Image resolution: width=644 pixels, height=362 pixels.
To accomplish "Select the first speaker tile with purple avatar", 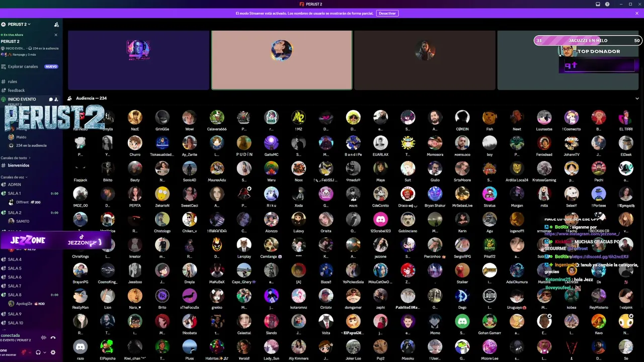I will pos(138,60).
